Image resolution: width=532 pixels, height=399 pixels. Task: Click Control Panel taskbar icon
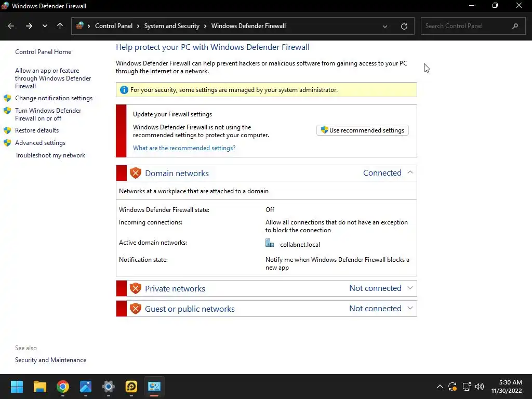point(154,387)
